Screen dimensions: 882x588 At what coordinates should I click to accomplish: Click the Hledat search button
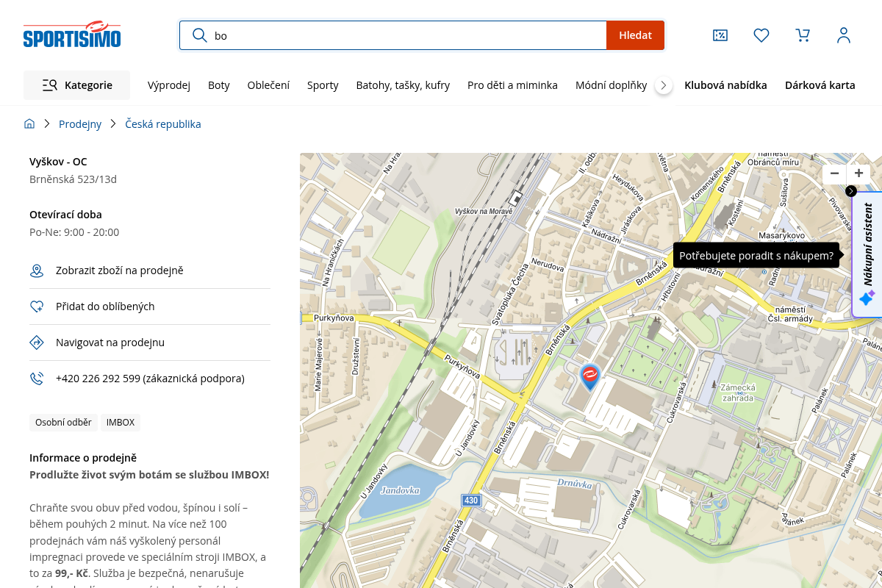[635, 35]
